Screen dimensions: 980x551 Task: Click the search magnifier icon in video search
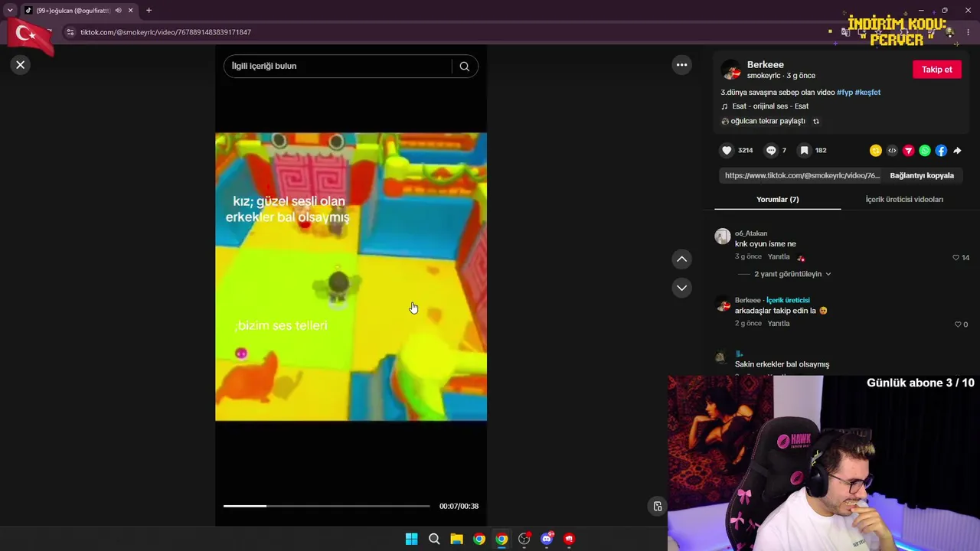tap(464, 66)
